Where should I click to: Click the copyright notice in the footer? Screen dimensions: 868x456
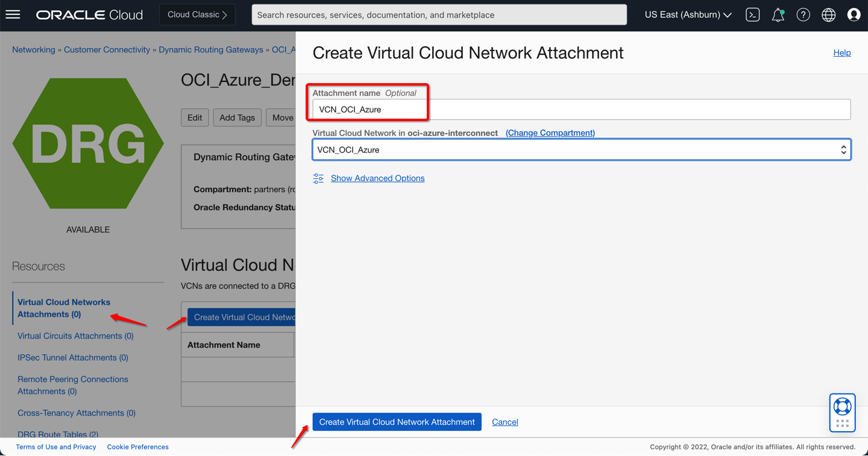[x=752, y=447]
